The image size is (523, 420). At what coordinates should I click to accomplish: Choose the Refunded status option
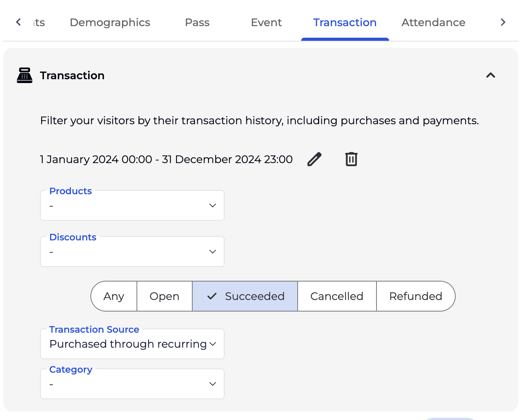click(x=415, y=296)
